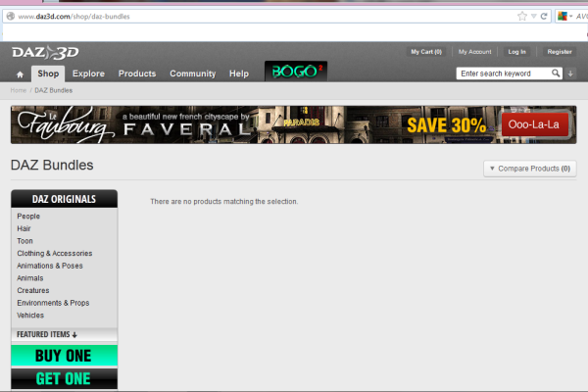Click the Log In button
Viewport: 588px width, 392px height.
coord(516,52)
